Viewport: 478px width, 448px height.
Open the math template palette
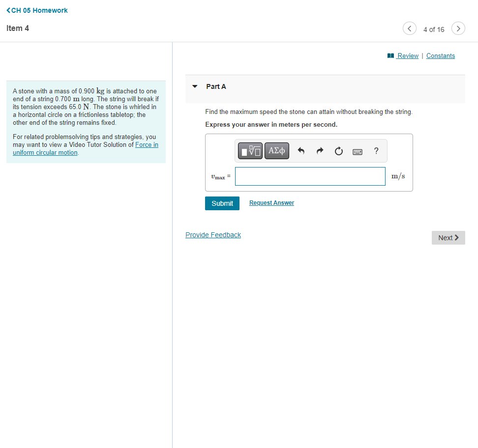pos(250,151)
